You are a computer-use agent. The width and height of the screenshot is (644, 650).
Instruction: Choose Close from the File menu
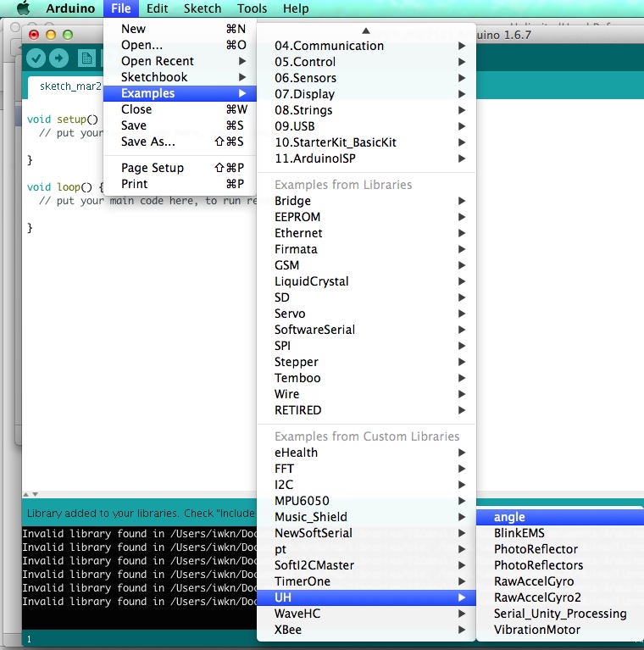180,109
